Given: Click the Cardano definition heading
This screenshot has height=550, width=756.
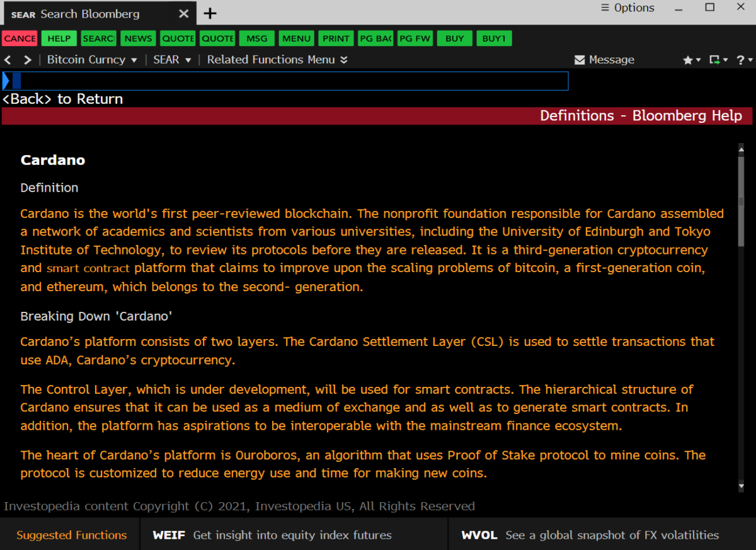Looking at the screenshot, I should click(53, 160).
